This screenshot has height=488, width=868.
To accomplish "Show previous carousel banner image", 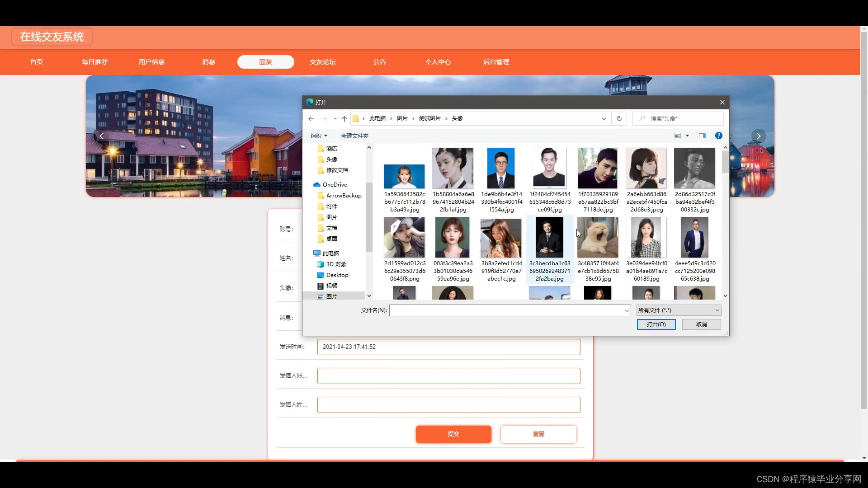I will coord(102,136).
